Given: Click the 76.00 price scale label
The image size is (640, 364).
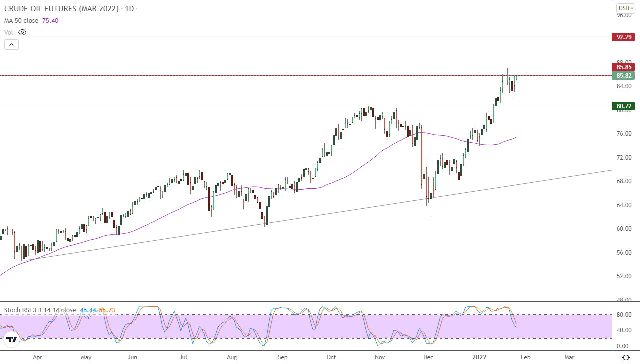Looking at the screenshot, I should tap(624, 134).
